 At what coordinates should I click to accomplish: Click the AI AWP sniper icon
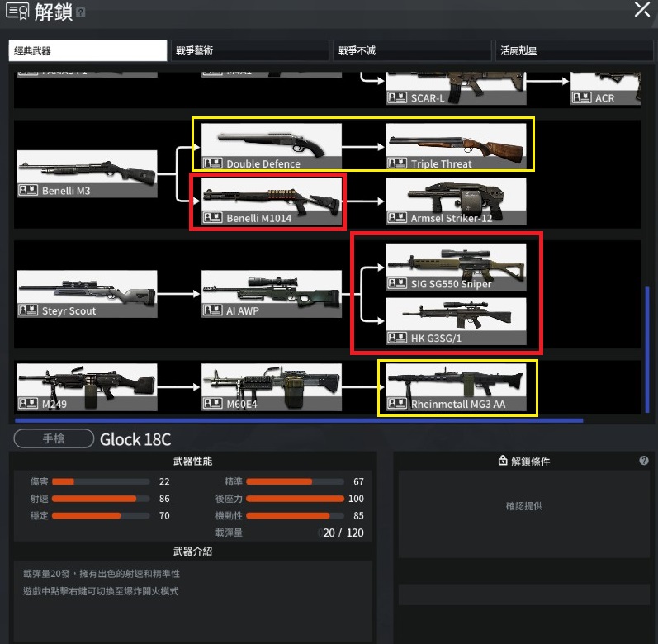(x=272, y=294)
